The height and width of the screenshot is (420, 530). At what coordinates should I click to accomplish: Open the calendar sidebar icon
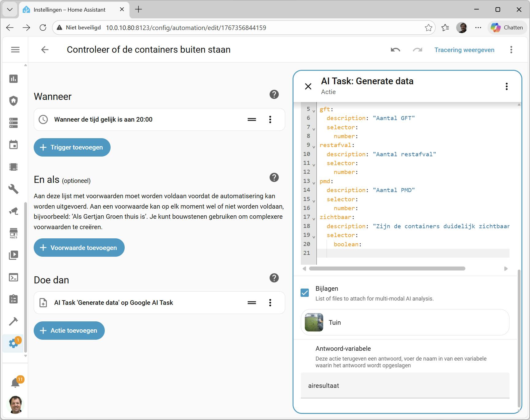pos(13,145)
